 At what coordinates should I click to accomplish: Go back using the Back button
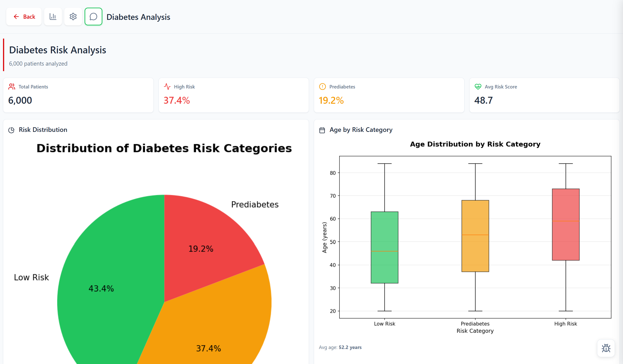point(24,17)
